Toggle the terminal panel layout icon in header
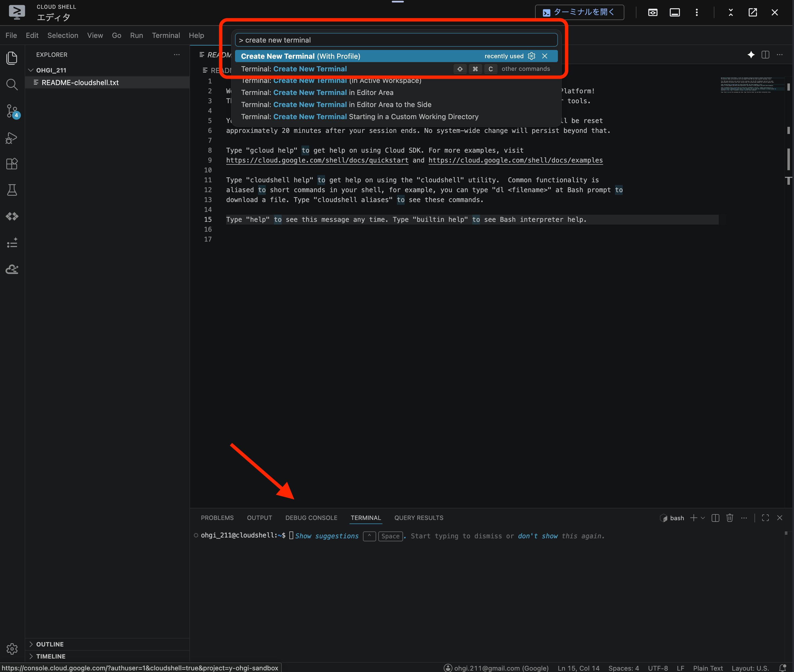Viewport: 794px width, 672px height. pos(675,13)
